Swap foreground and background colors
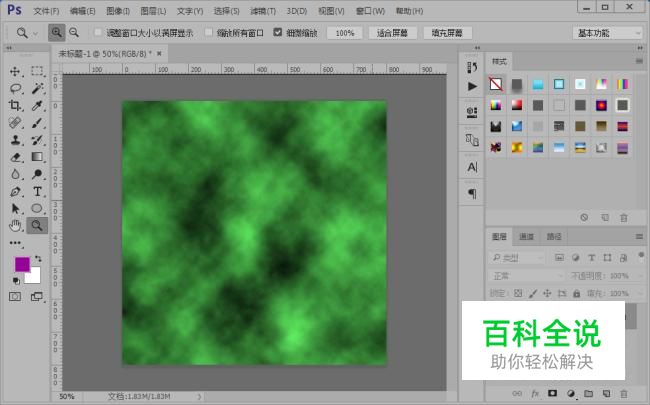Viewport: 650px width, 405px height. [38, 259]
